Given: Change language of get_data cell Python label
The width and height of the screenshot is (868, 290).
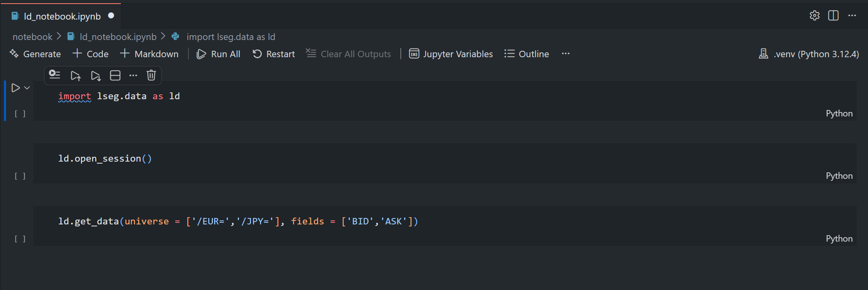Looking at the screenshot, I should point(839,239).
